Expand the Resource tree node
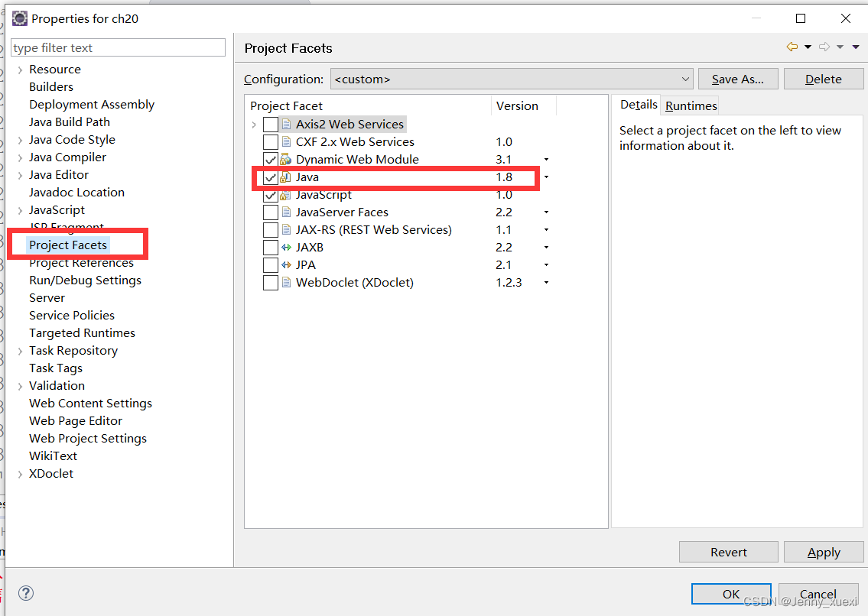Image resolution: width=868 pixels, height=616 pixels. tap(20, 70)
